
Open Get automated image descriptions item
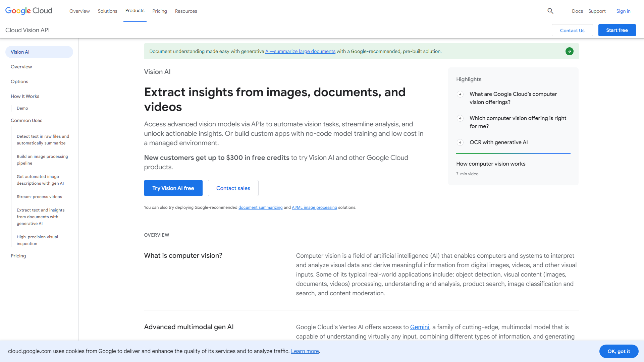40,180
